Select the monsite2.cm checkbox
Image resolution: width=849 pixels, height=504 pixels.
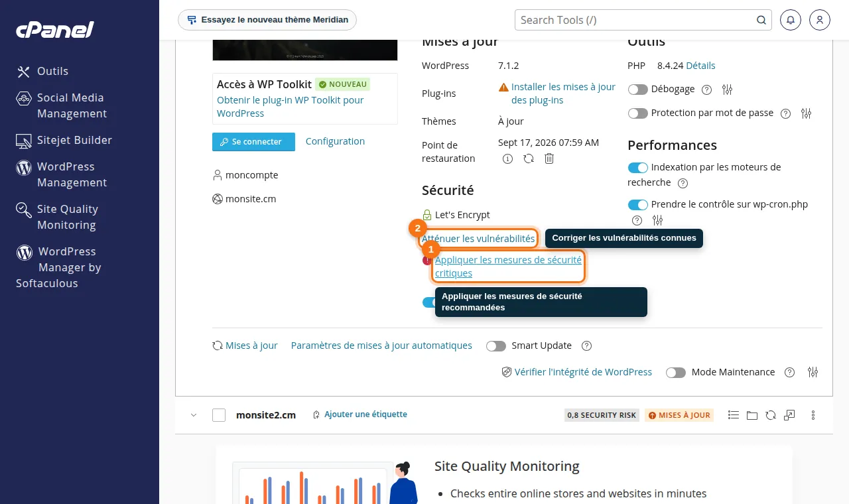[219, 415]
